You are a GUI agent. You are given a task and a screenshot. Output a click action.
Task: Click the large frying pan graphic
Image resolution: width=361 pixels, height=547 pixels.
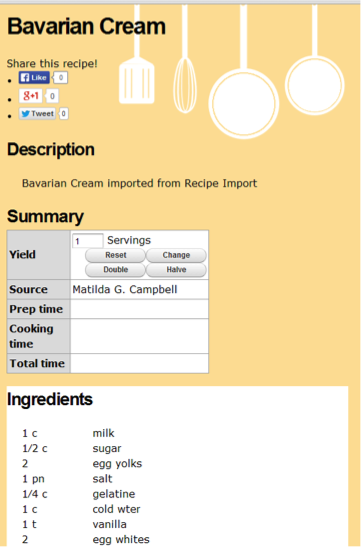(x=243, y=72)
